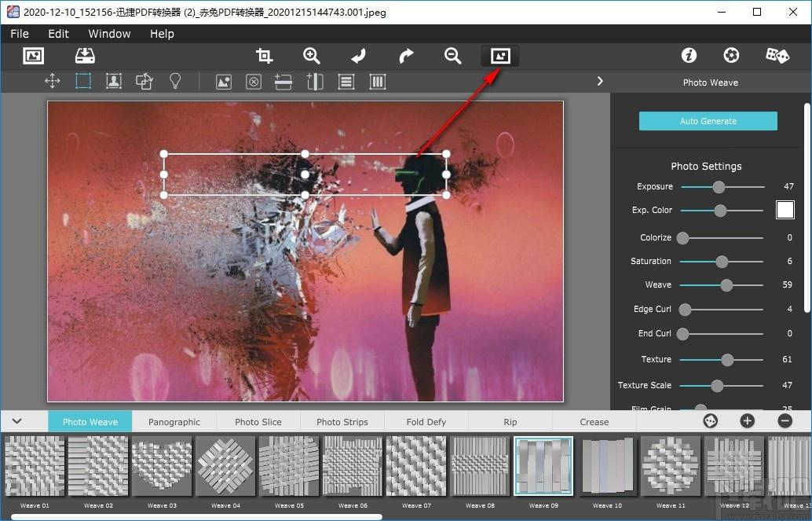Click the Photo Settings vertical scrollbar
The width and height of the screenshot is (812, 521).
807,207
